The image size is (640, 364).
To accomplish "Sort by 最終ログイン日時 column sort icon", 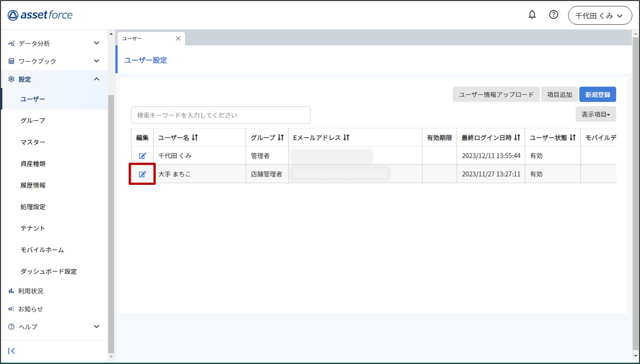I will (x=517, y=137).
